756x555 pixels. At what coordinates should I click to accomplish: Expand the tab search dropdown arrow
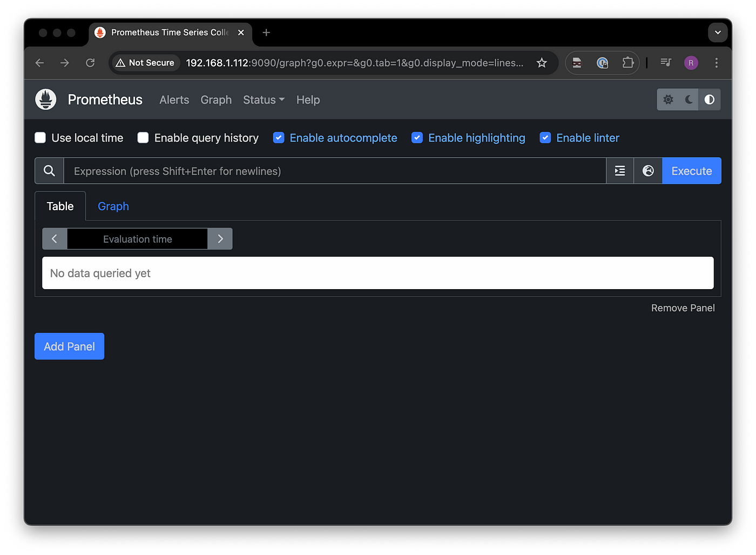pyautogui.click(x=718, y=32)
